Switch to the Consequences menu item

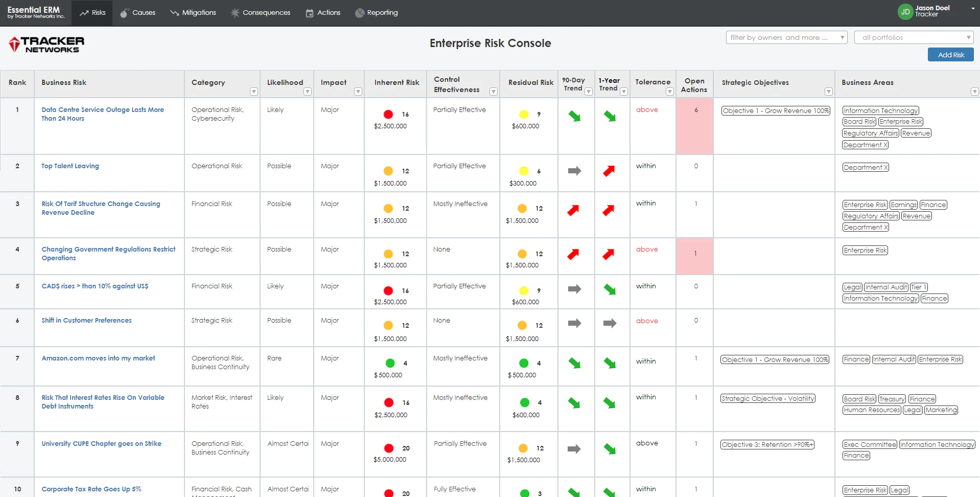[261, 13]
